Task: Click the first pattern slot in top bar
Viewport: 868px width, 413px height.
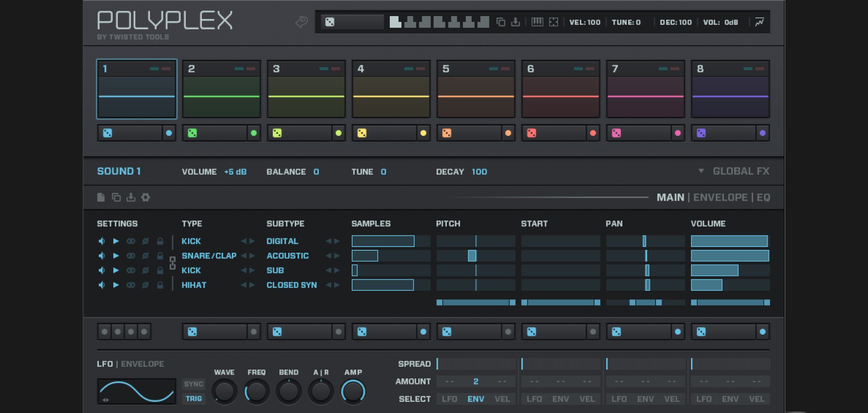Action: pos(395,22)
